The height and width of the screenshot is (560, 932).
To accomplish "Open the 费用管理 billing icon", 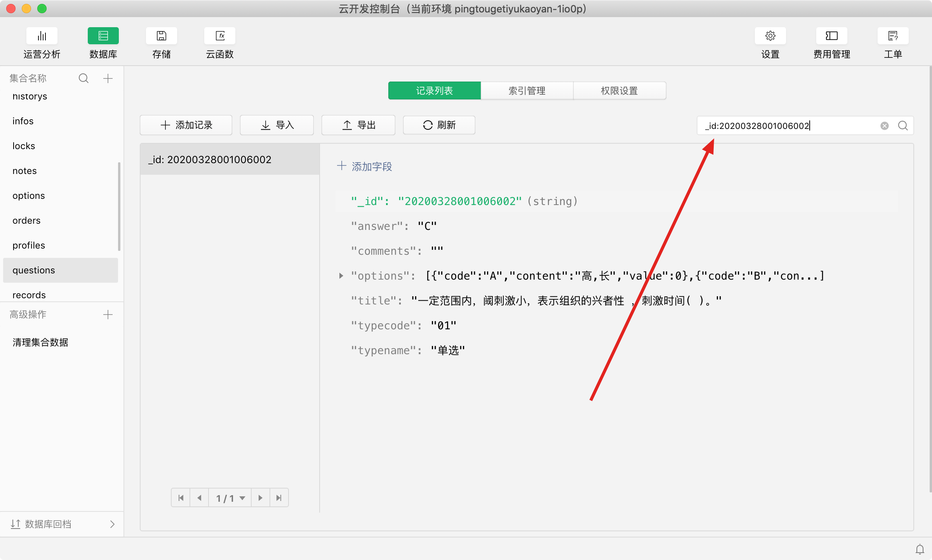I will [831, 36].
